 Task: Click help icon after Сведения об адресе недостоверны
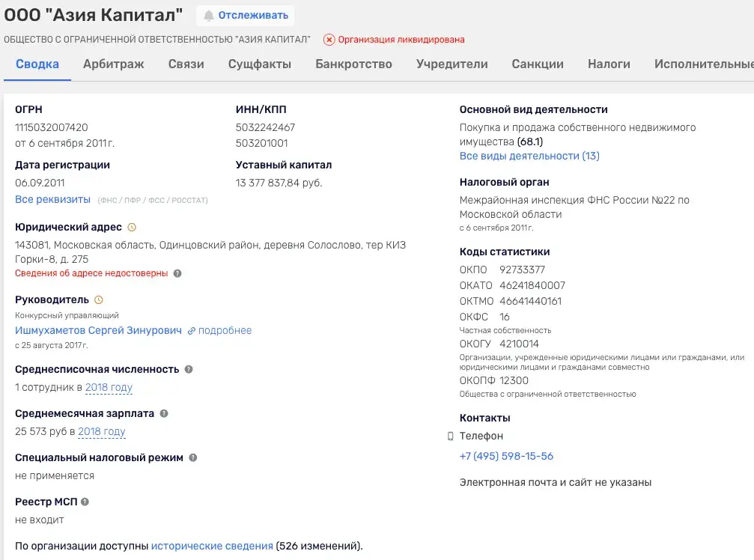pos(177,273)
